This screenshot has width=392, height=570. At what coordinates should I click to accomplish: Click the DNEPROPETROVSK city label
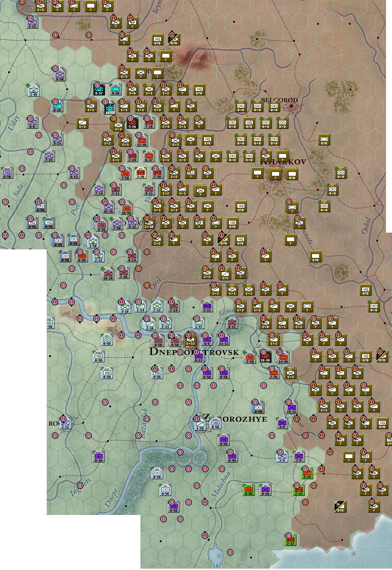[194, 352]
